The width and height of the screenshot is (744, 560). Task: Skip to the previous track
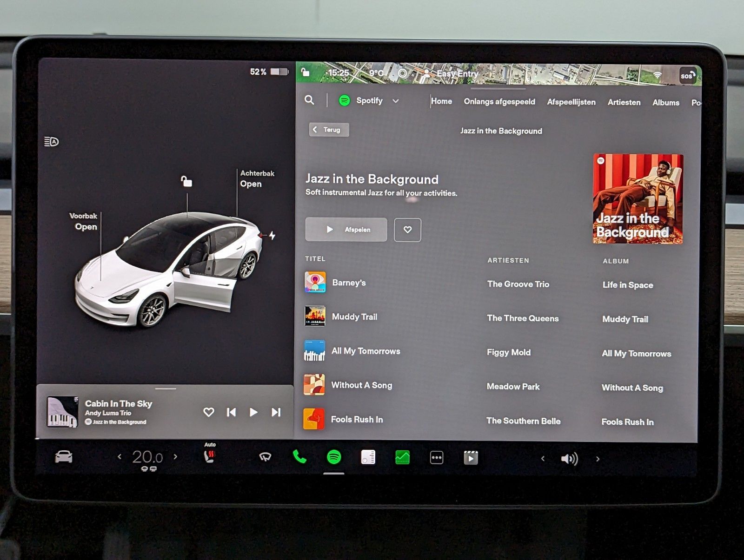(x=231, y=412)
